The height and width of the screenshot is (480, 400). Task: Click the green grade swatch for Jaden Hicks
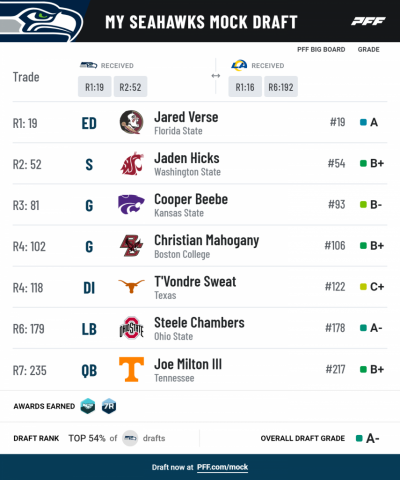click(x=363, y=163)
